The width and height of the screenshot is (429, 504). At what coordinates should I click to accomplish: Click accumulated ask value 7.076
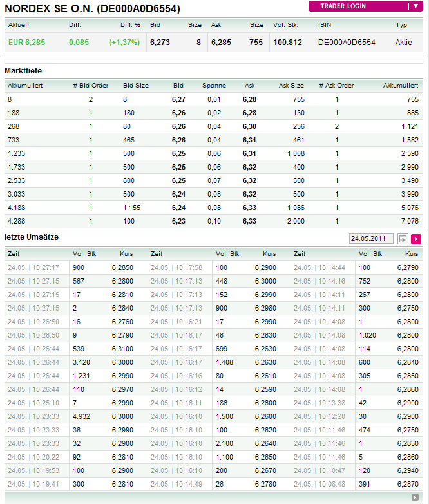pyautogui.click(x=410, y=221)
